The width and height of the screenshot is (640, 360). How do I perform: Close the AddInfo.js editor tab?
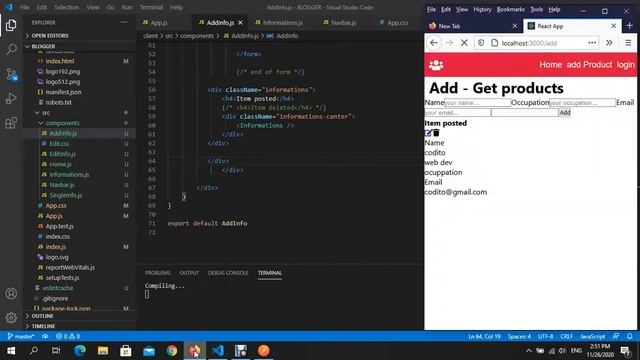(240, 23)
